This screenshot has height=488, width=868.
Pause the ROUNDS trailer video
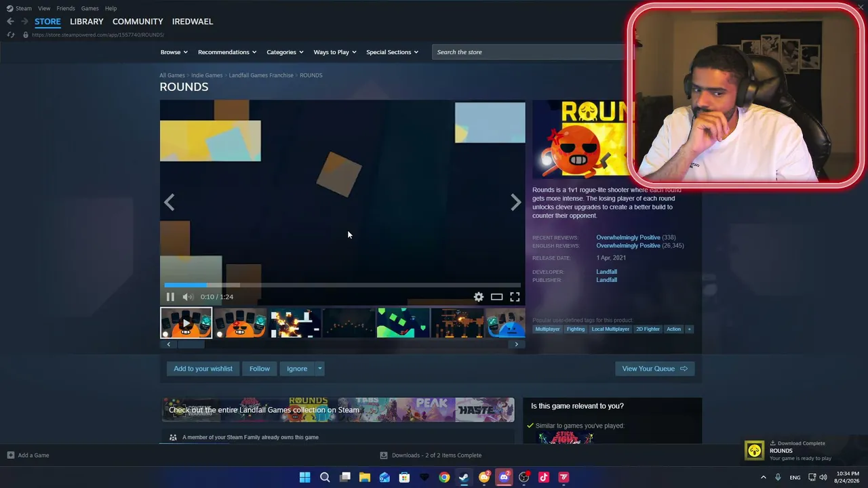tap(170, 297)
